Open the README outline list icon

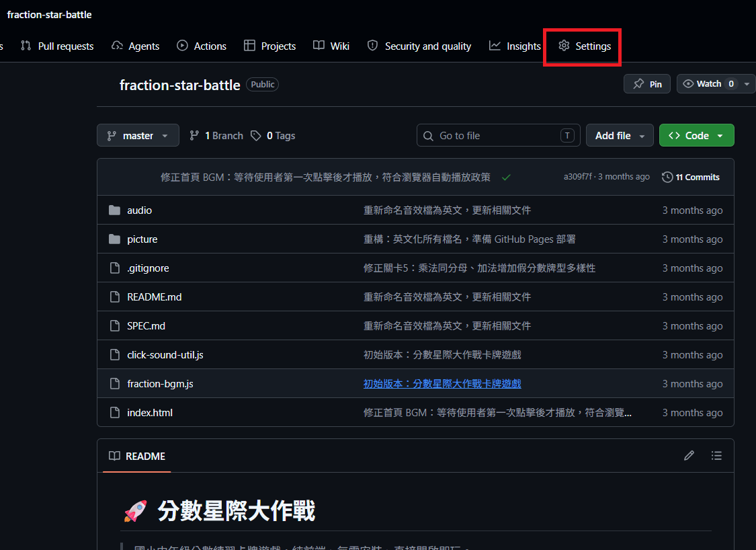pyautogui.click(x=716, y=455)
